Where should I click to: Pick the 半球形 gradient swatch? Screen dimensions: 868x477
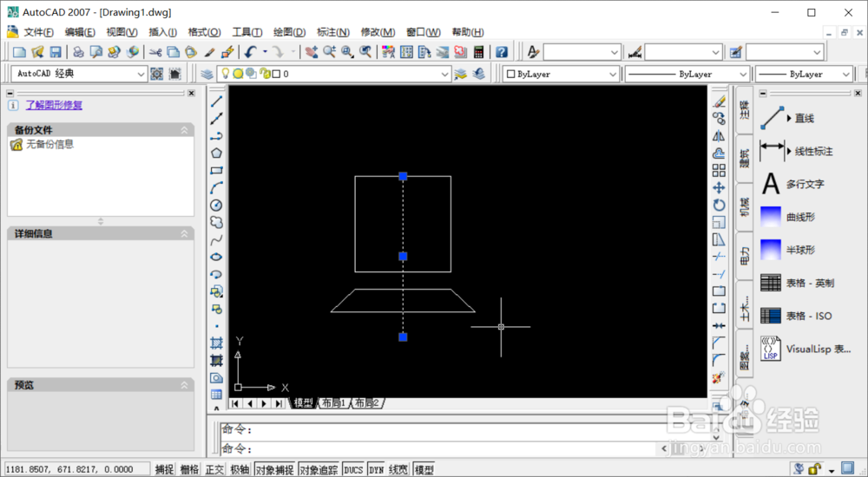point(771,250)
